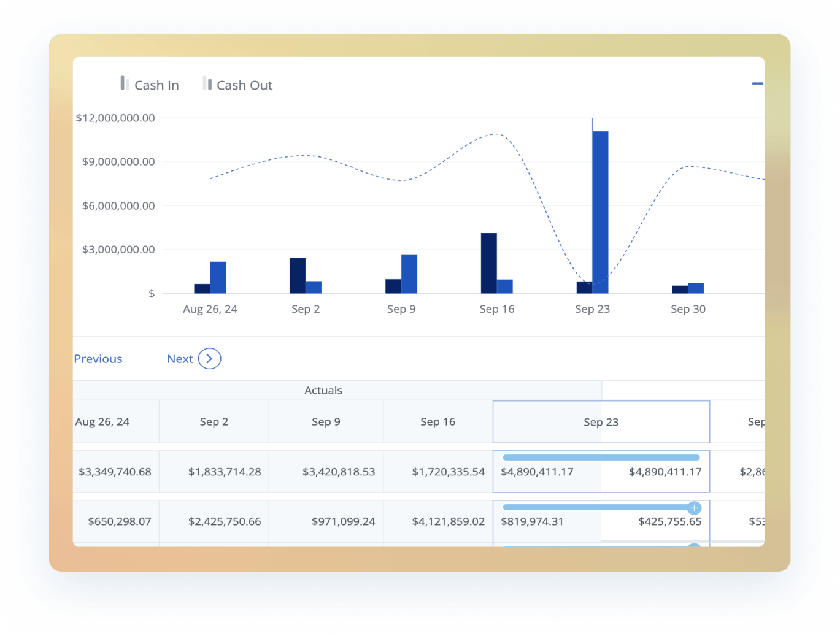Toggle the Cash In legend series

(x=150, y=85)
